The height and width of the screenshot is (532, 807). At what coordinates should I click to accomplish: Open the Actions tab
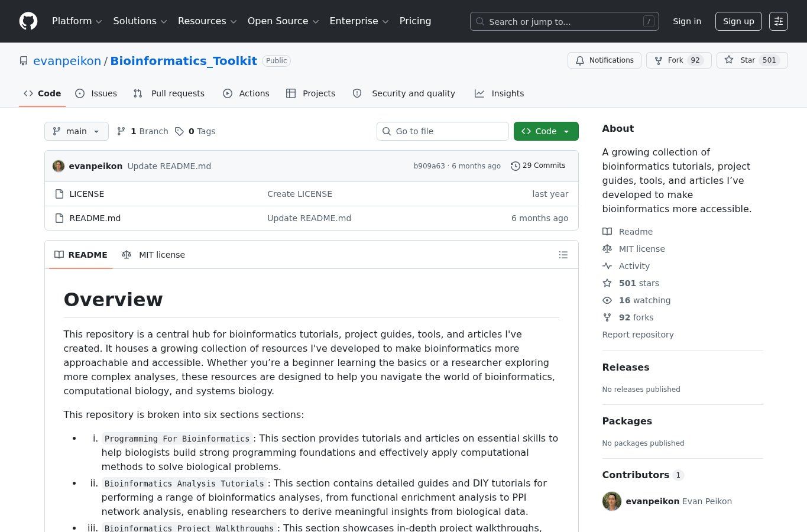click(x=246, y=93)
